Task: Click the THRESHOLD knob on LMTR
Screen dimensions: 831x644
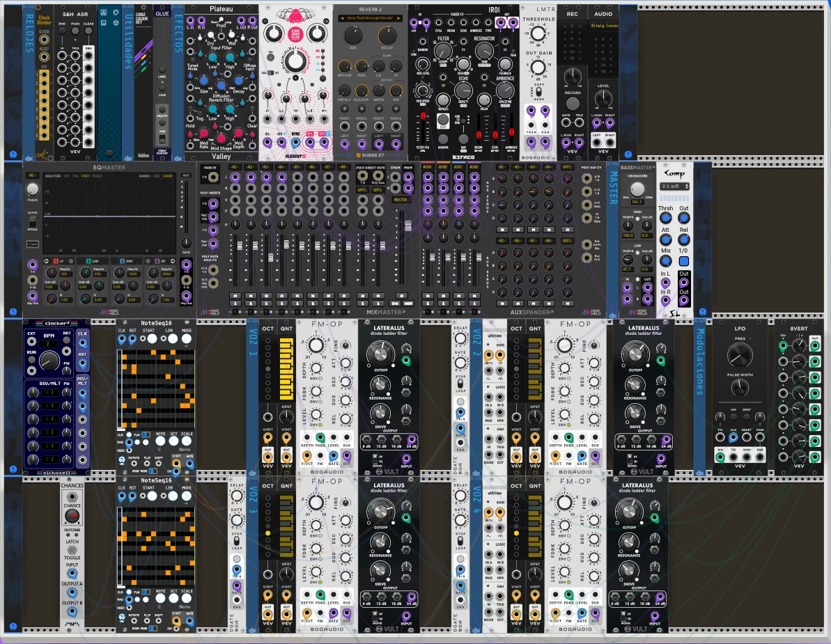Action: click(538, 34)
